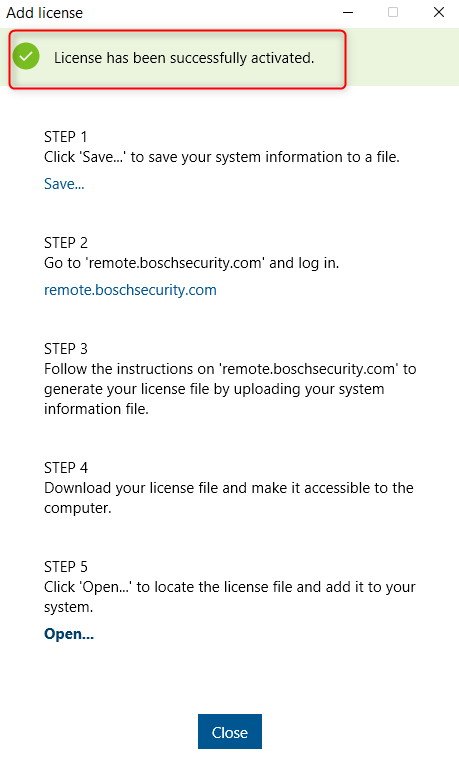The width and height of the screenshot is (459, 773).
Task: Click the STEP 5 heading
Action: coord(66,566)
